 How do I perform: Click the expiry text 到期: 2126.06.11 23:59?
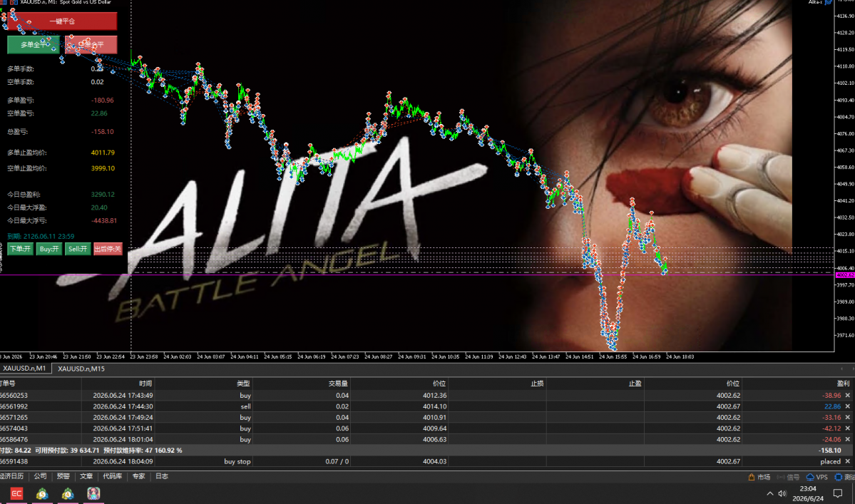click(x=41, y=237)
